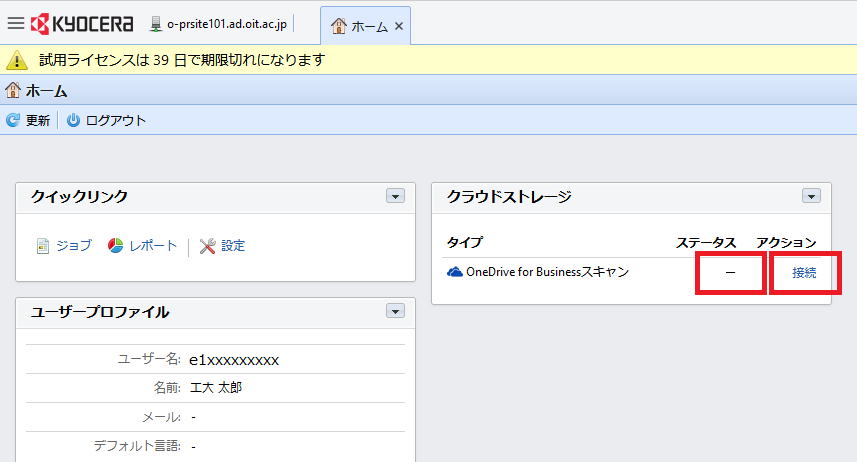The height and width of the screenshot is (462, 857).
Task: Click the タイプ column header
Action: 464,242
